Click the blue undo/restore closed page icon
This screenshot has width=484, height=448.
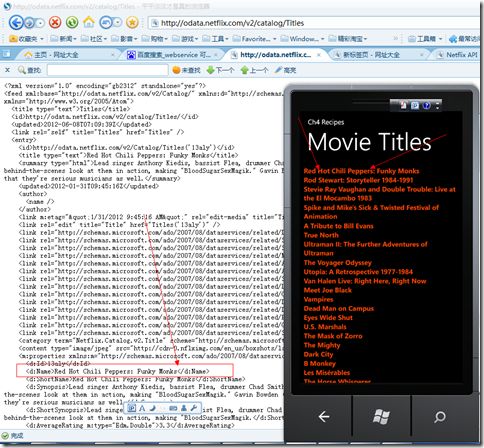point(106,23)
